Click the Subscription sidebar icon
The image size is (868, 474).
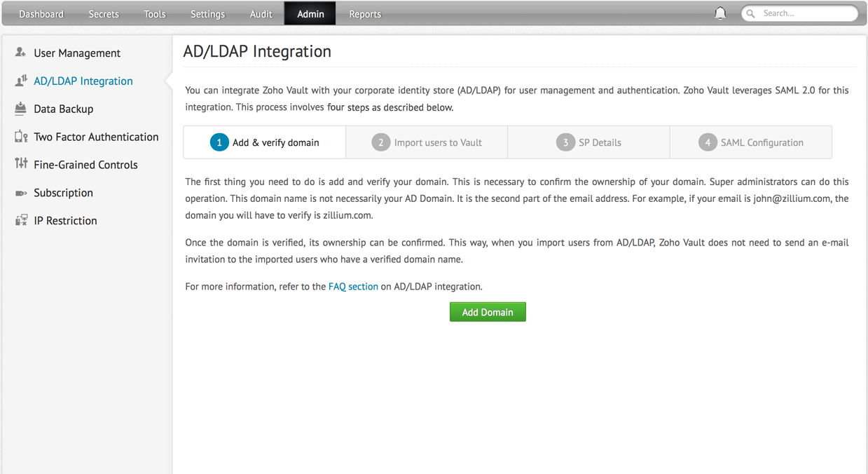pyautogui.click(x=21, y=193)
